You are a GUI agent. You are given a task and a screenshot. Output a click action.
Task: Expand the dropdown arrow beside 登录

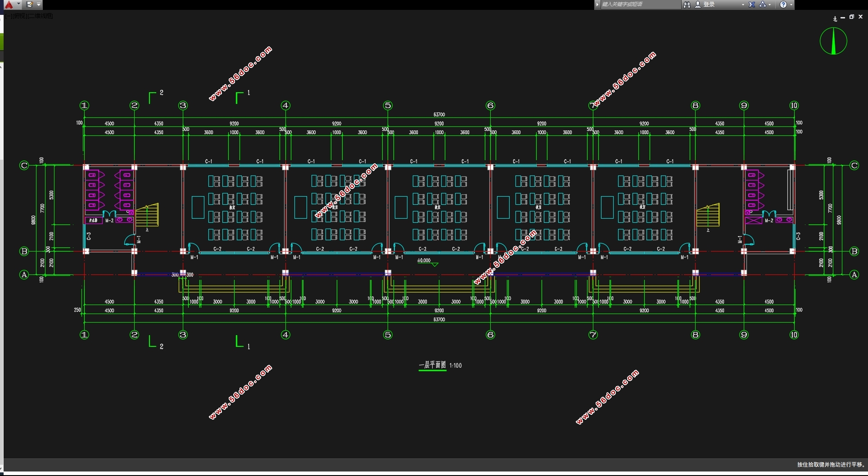click(743, 4)
